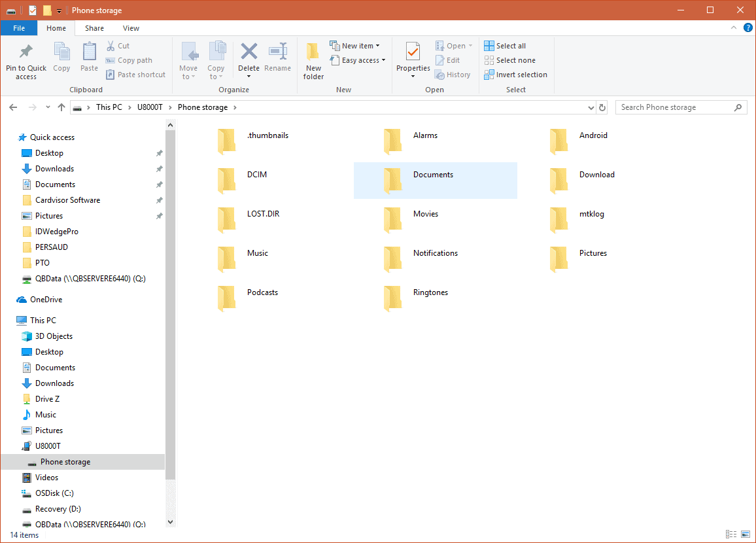Screen dimensions: 756x543
Task: Open the View ribbon tab
Action: pyautogui.click(x=131, y=28)
